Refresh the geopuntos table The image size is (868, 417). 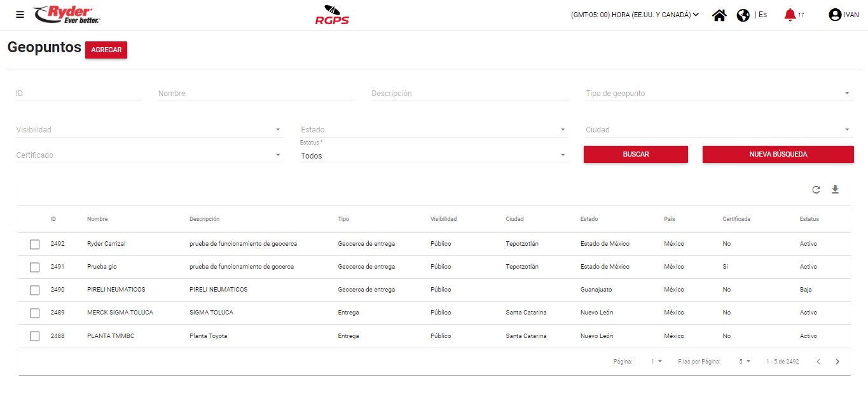[816, 190]
